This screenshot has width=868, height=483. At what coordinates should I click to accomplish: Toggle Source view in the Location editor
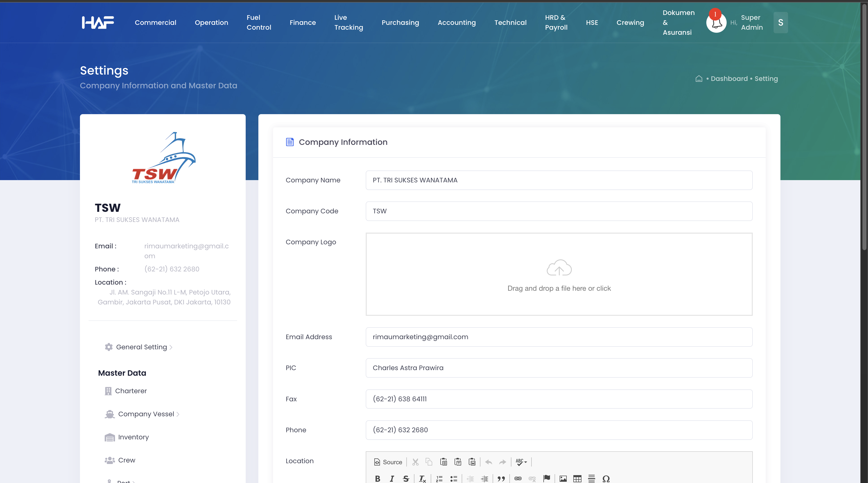388,462
